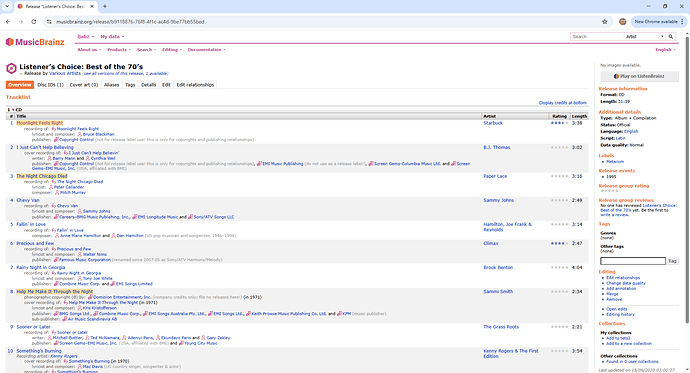
Task: Reload the page
Action: [x=34, y=22]
